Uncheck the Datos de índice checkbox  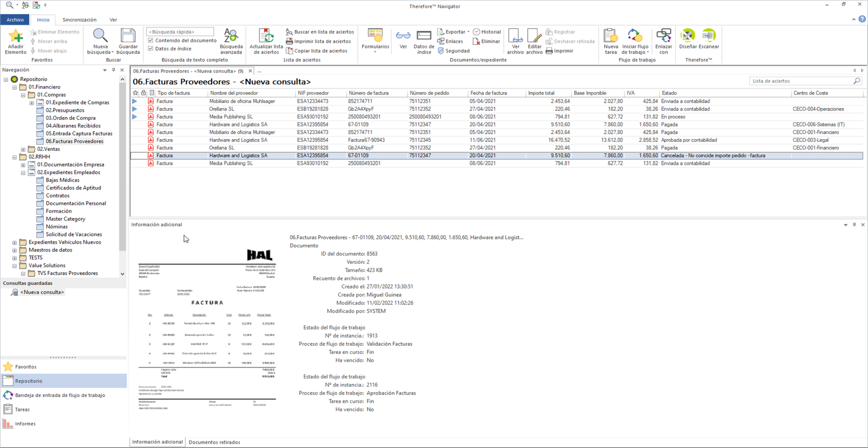151,49
